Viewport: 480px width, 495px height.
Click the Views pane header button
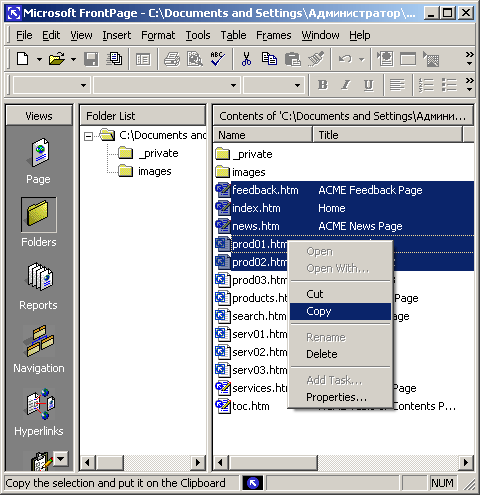39,116
